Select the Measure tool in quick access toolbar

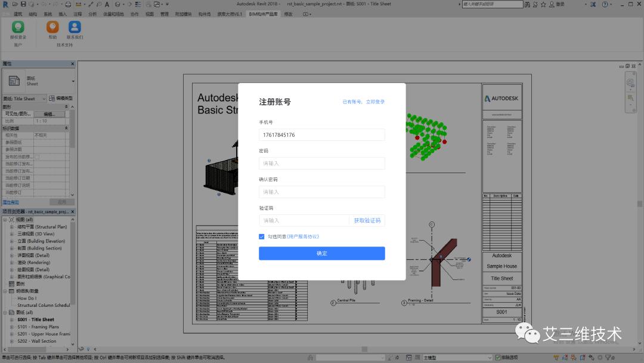79,4
